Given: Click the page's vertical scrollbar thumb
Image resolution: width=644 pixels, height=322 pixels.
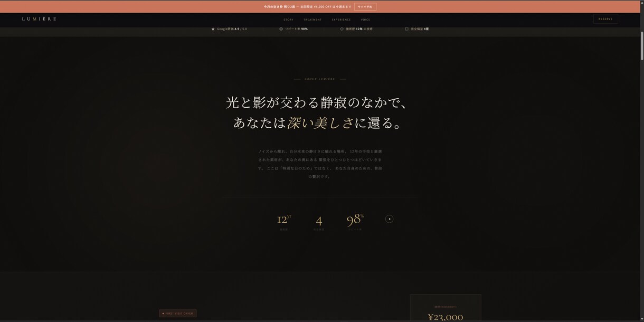Looking at the screenshot, I should pos(642,46).
